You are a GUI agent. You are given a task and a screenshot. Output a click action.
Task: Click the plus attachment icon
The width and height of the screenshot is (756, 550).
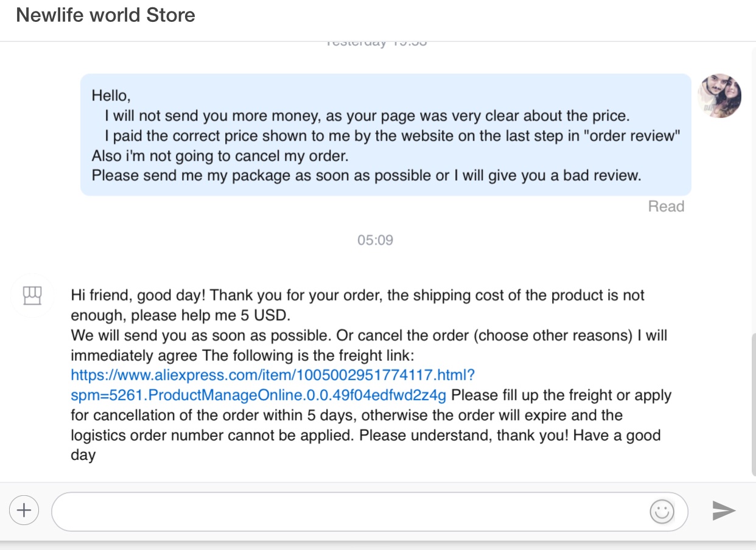pyautogui.click(x=24, y=510)
